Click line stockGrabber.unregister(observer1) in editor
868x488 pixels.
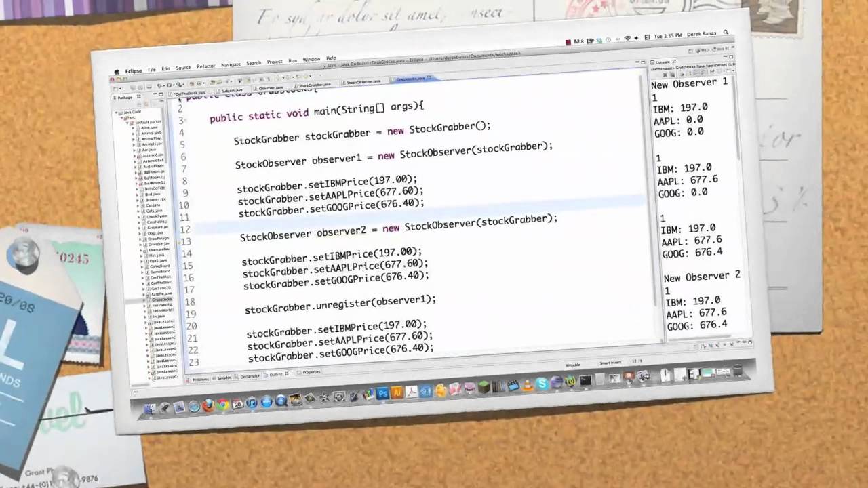click(340, 304)
